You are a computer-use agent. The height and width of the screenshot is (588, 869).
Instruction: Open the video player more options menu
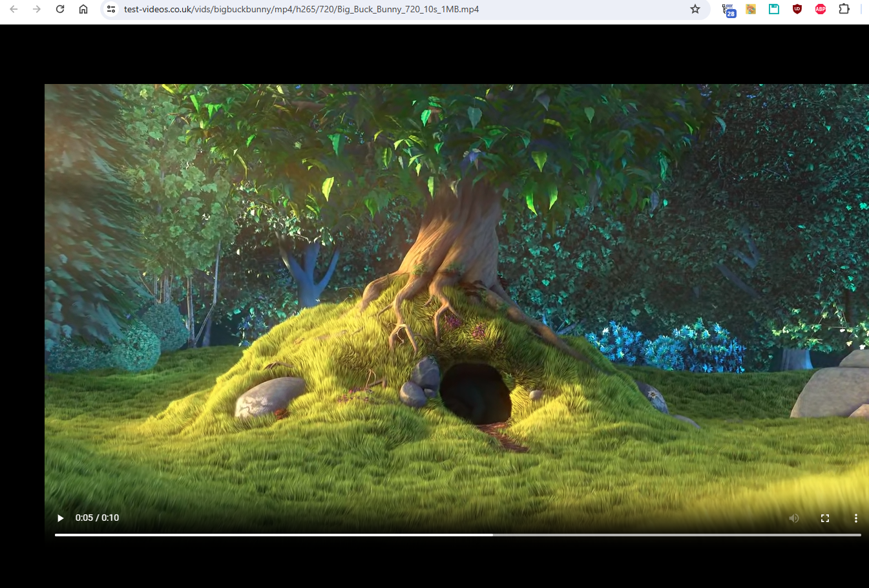[x=856, y=518]
